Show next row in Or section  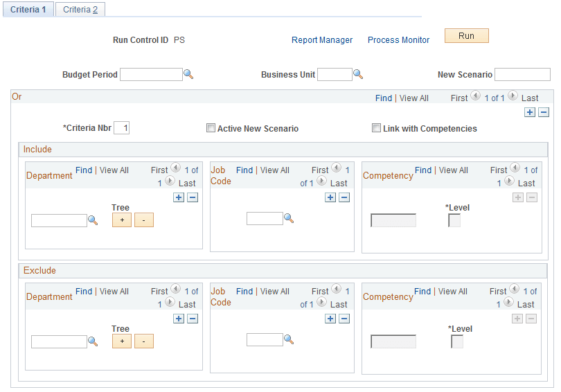[x=513, y=97]
